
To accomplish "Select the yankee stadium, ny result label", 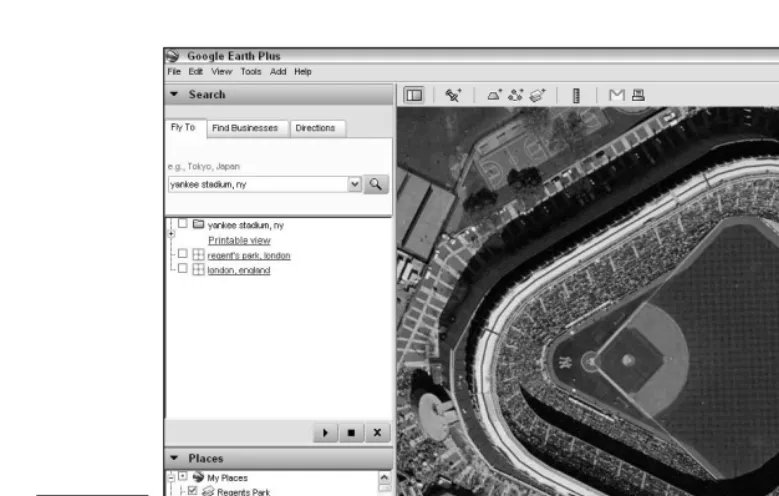I will coord(245,225).
